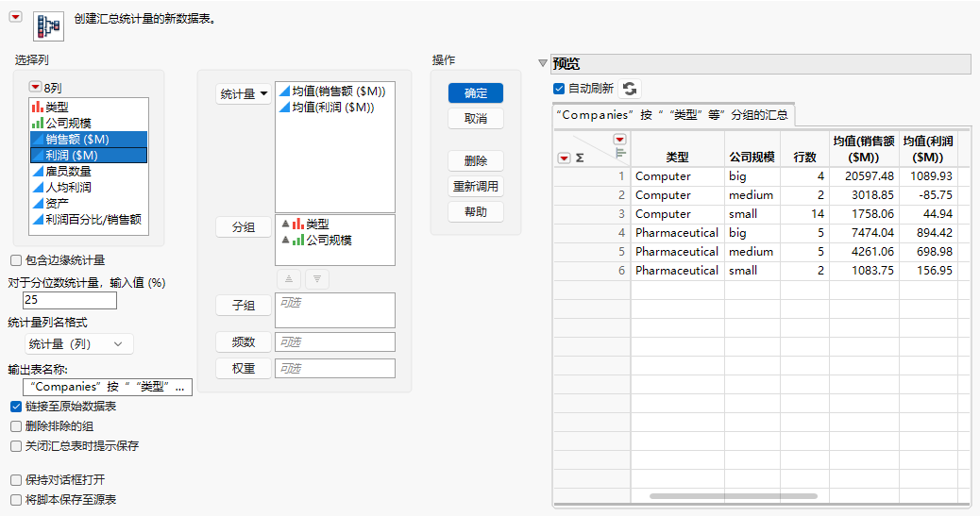Image resolution: width=980 pixels, height=516 pixels.
Task: Click the Summary platform icon beside the description
Action: pos(48,26)
